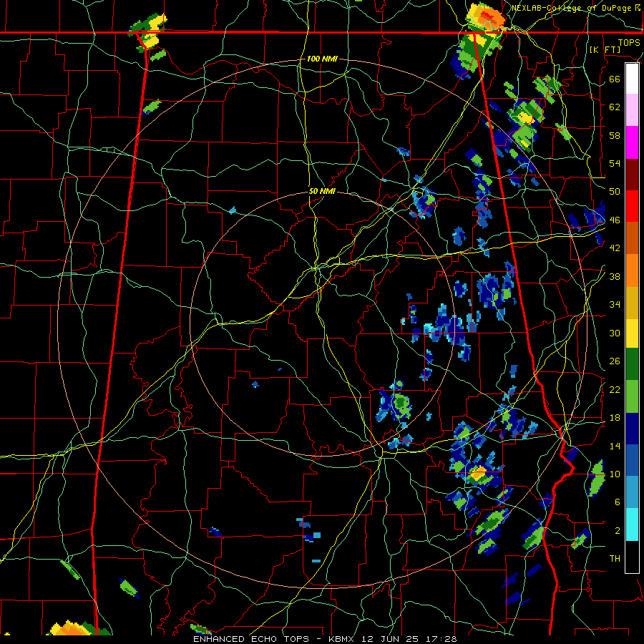Screen dimensions: 644x644
Task: Click the dark green legend swatch
Action: [x=632, y=364]
